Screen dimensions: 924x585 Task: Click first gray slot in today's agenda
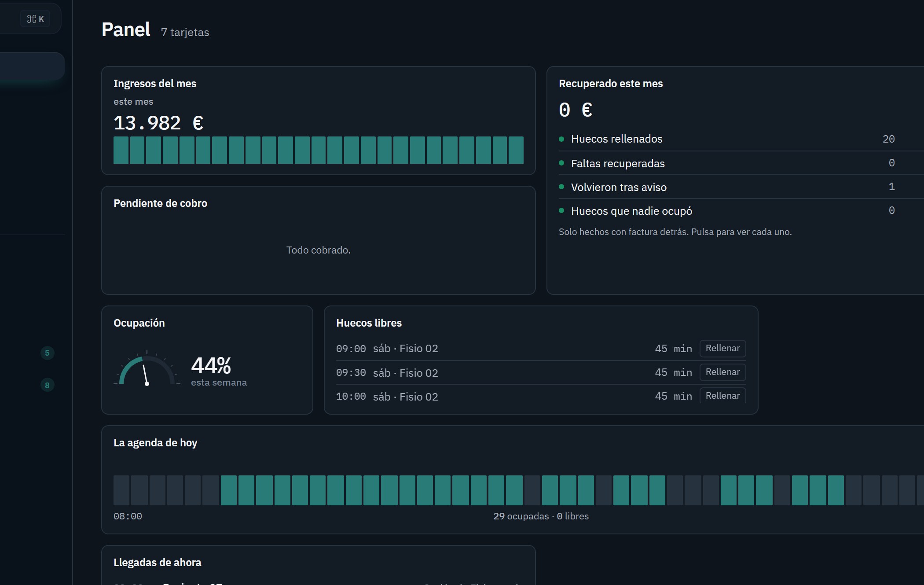(121, 490)
